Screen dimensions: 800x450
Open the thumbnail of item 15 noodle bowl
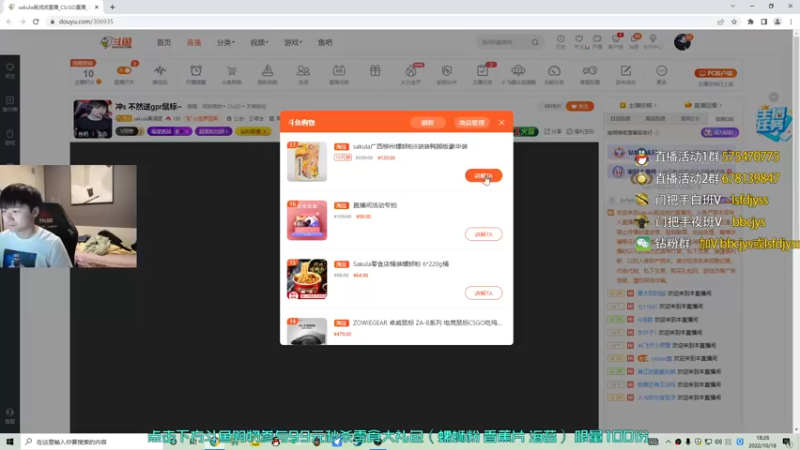307,279
